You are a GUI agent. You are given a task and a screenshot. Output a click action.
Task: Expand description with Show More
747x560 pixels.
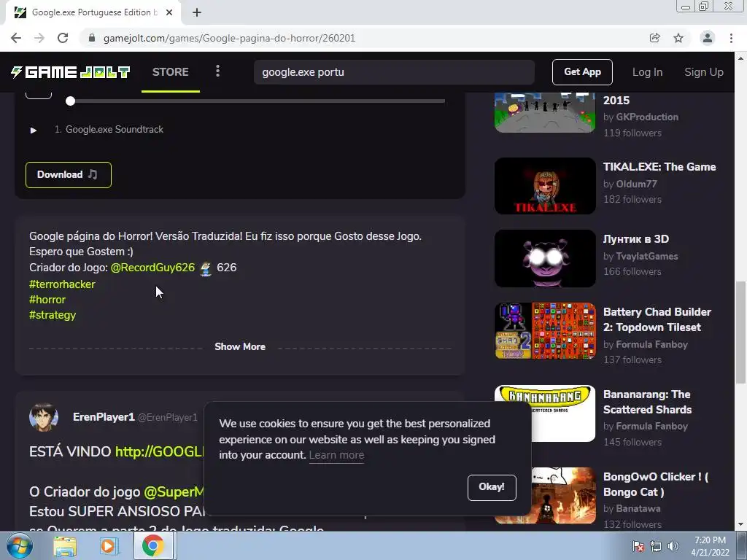click(x=239, y=346)
